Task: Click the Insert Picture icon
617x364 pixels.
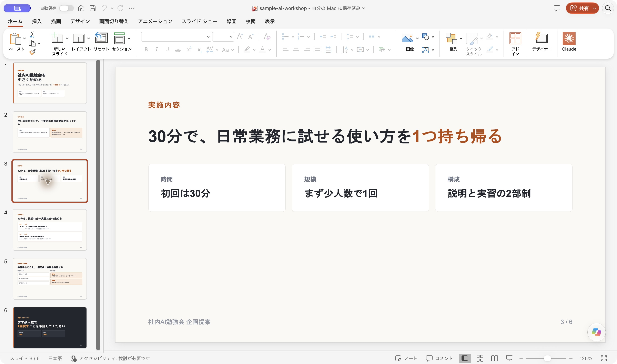Action: click(x=407, y=38)
